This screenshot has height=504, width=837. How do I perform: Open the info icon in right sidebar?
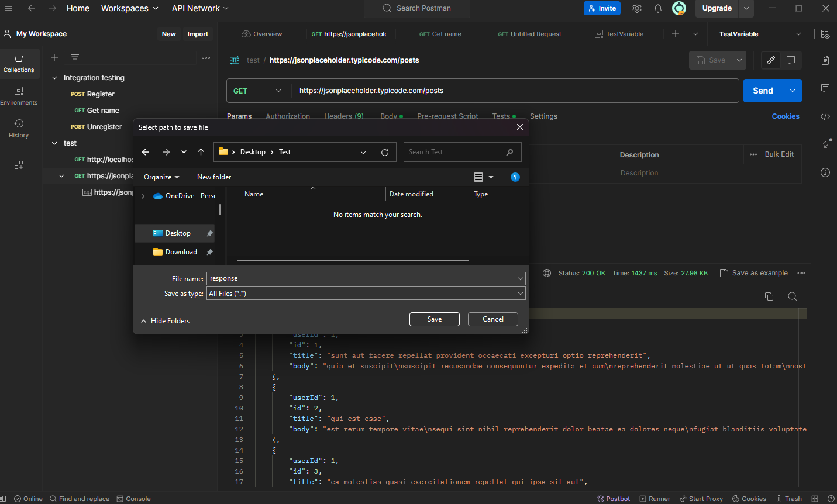tap(825, 172)
